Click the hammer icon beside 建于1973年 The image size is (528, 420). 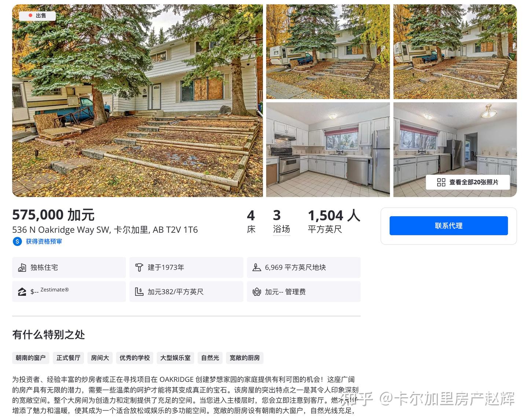(x=139, y=268)
